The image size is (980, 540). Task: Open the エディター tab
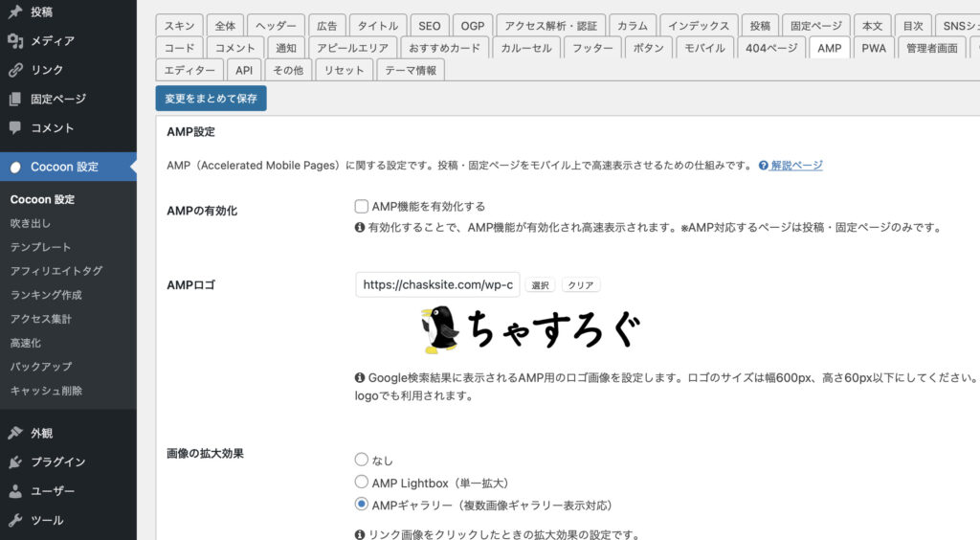pyautogui.click(x=189, y=70)
